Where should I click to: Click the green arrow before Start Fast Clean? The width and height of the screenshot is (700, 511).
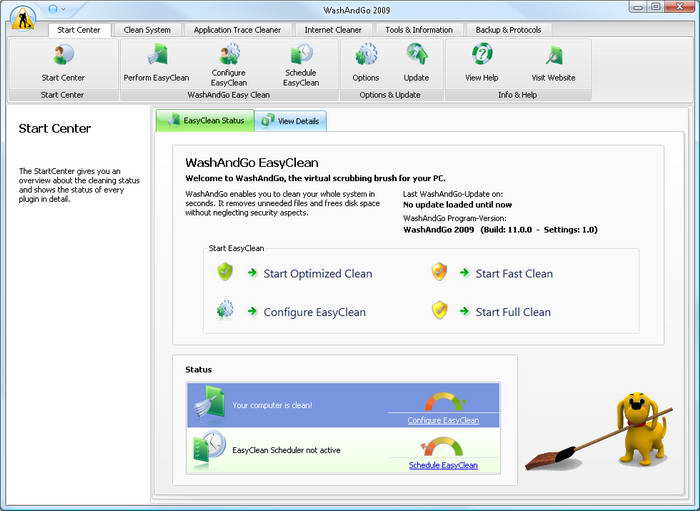464,272
